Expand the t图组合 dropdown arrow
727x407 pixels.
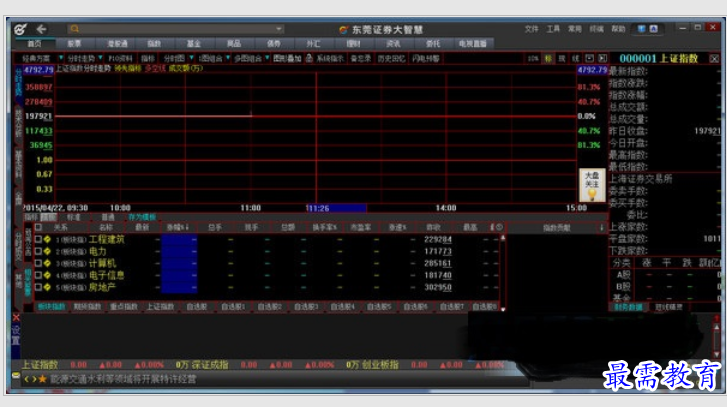228,58
